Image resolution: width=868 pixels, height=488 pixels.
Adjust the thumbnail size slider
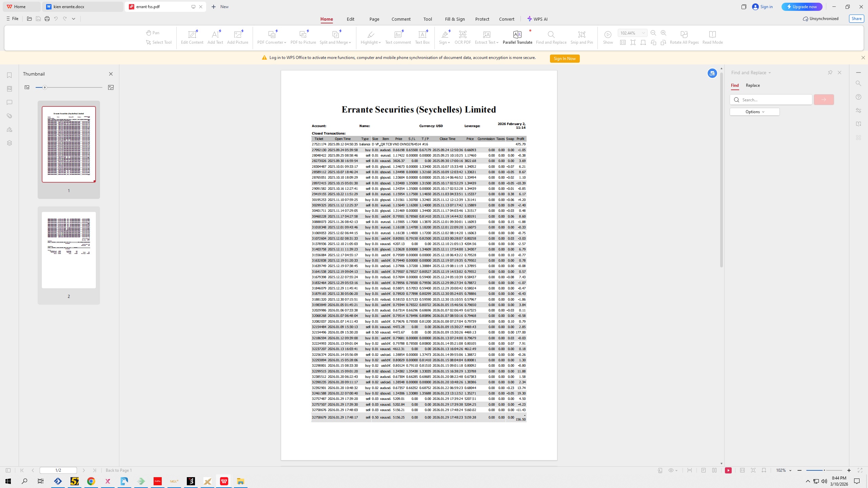45,87
